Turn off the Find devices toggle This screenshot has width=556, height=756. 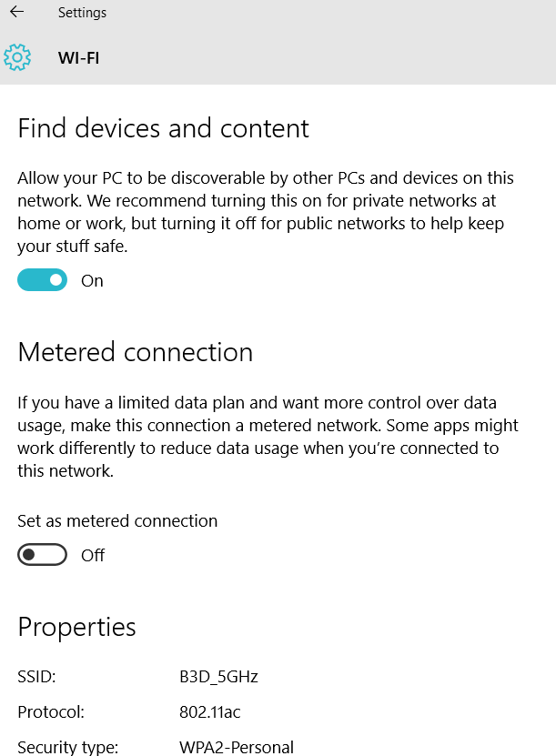tap(43, 279)
